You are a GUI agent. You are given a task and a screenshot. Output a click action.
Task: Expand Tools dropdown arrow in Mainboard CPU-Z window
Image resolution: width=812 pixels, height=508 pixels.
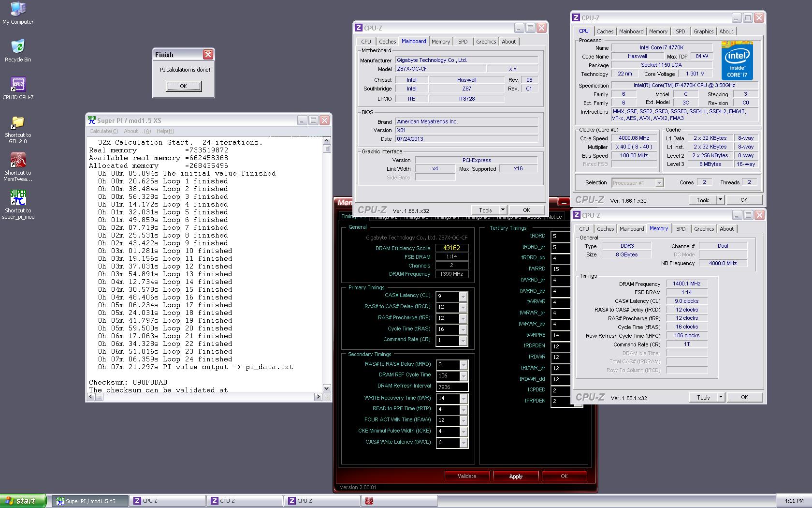(503, 210)
